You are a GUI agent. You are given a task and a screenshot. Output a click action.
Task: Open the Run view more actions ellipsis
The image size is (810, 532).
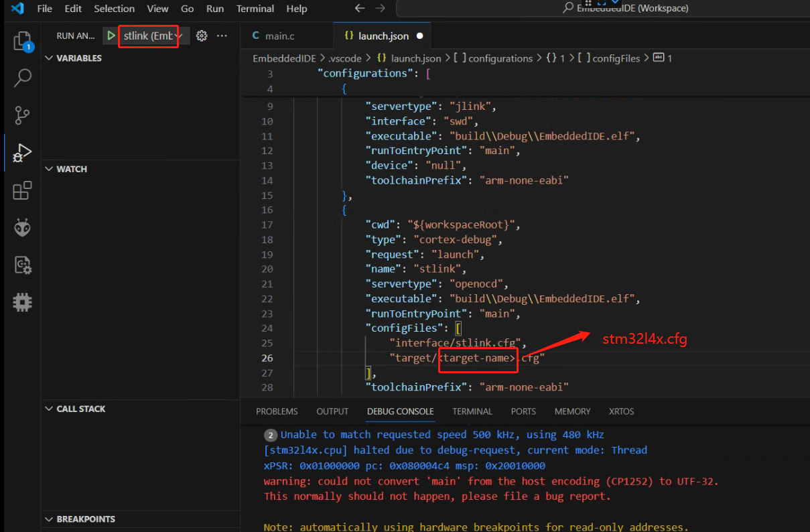(x=222, y=36)
